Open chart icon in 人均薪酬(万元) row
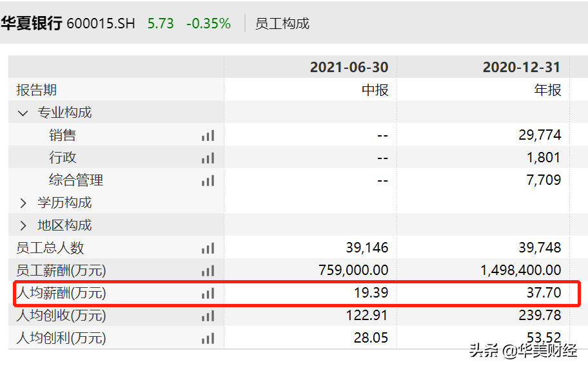 208,293
